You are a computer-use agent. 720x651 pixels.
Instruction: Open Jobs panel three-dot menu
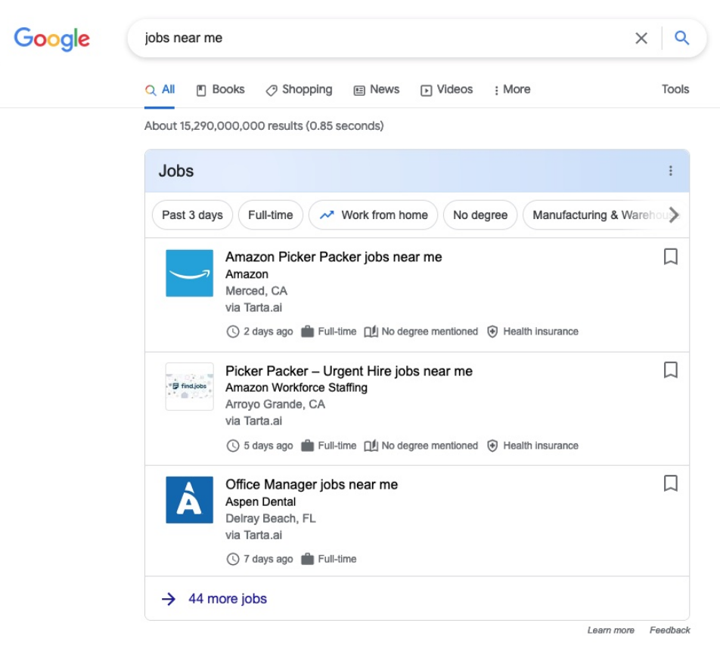670,171
